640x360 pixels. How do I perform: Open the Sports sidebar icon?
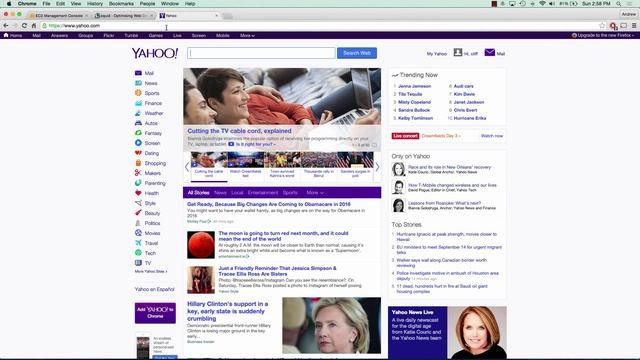[138, 93]
